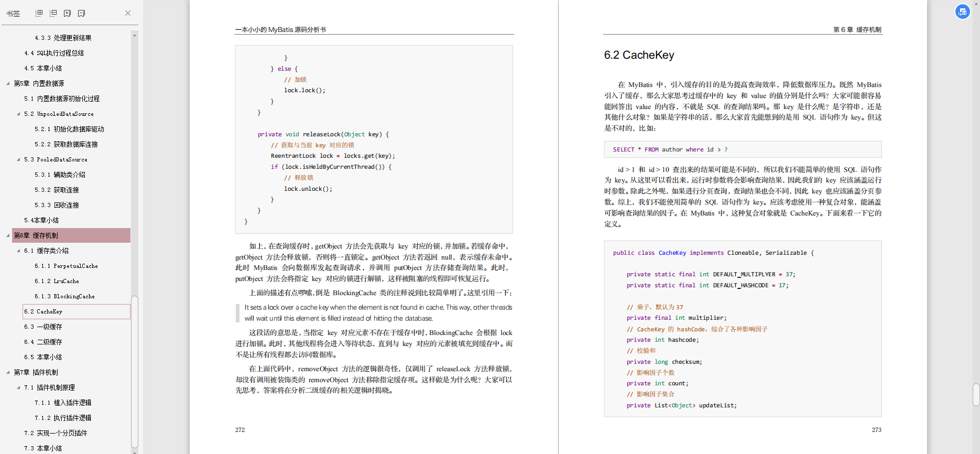
Task: Open bookmark 4.3.3 处理更新结果
Action: tap(63, 38)
